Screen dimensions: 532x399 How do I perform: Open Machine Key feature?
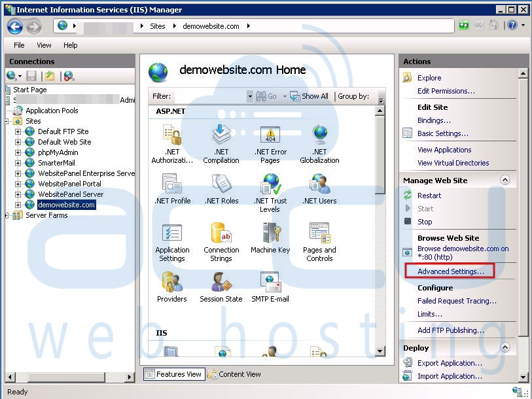coord(270,238)
